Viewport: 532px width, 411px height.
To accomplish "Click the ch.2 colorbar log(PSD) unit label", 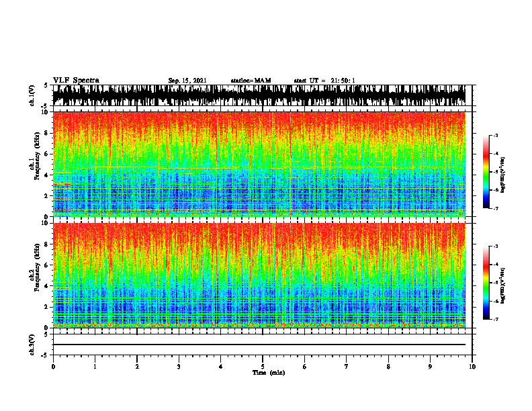I will coord(502,285).
